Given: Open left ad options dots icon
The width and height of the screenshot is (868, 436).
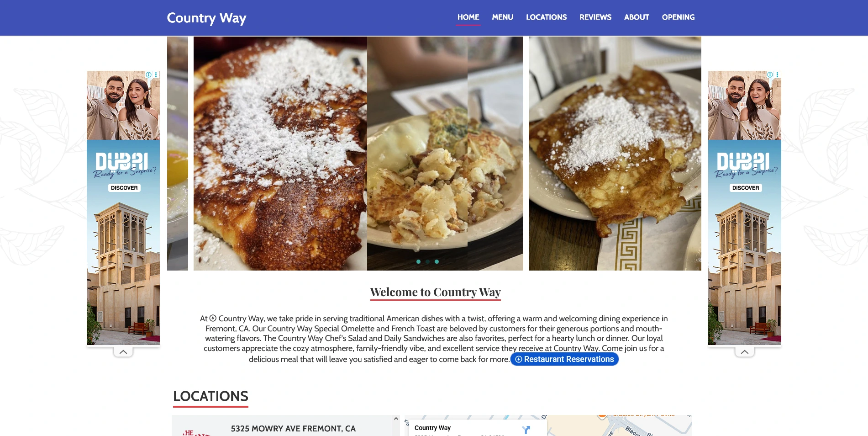Looking at the screenshot, I should [x=156, y=74].
